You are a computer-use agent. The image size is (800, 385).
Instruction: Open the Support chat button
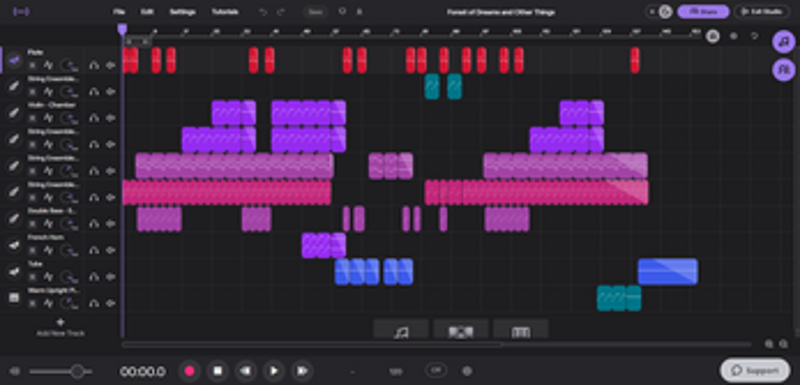754,371
